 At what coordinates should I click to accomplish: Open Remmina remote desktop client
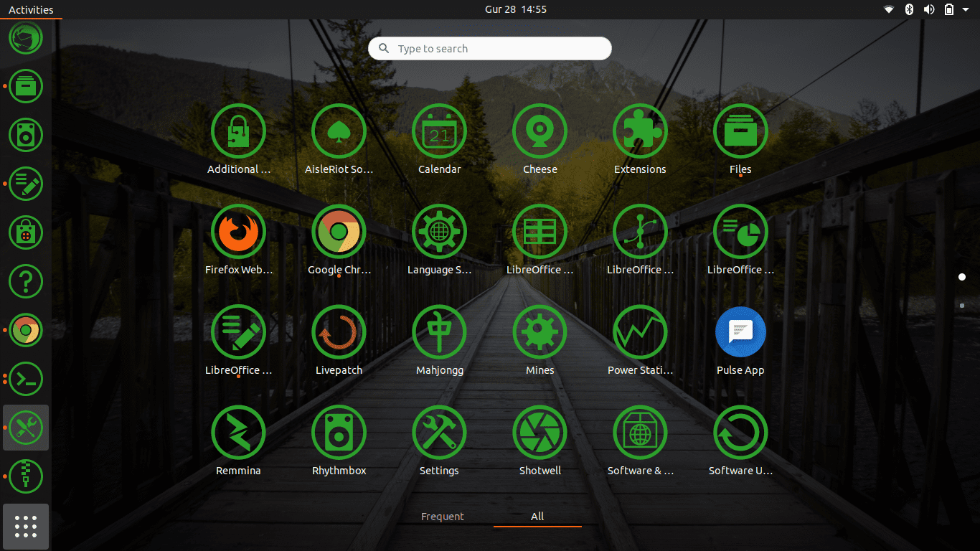pyautogui.click(x=238, y=433)
